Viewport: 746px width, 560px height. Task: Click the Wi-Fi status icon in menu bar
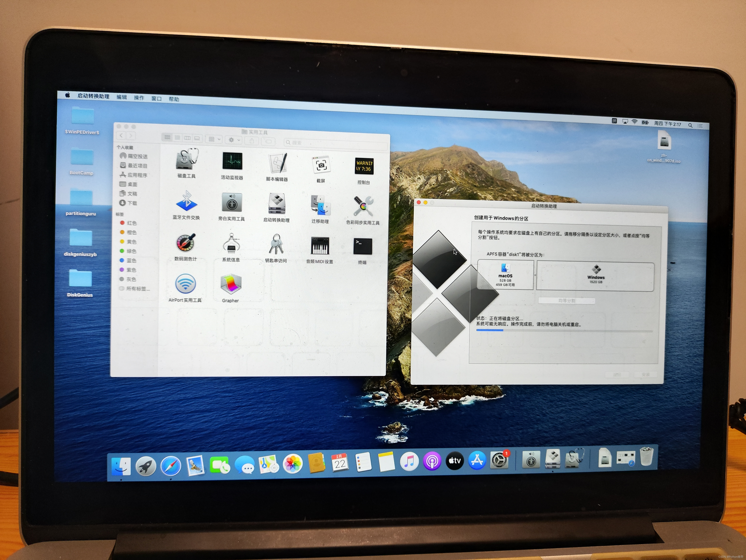coord(634,122)
